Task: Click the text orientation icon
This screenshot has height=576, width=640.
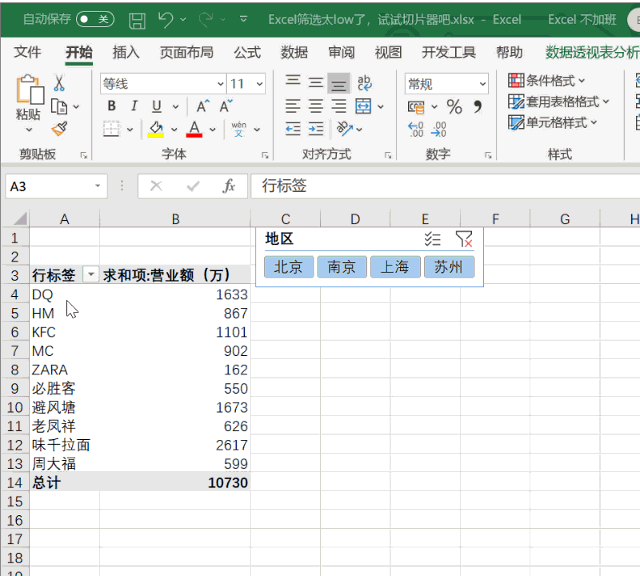Action: (345, 129)
